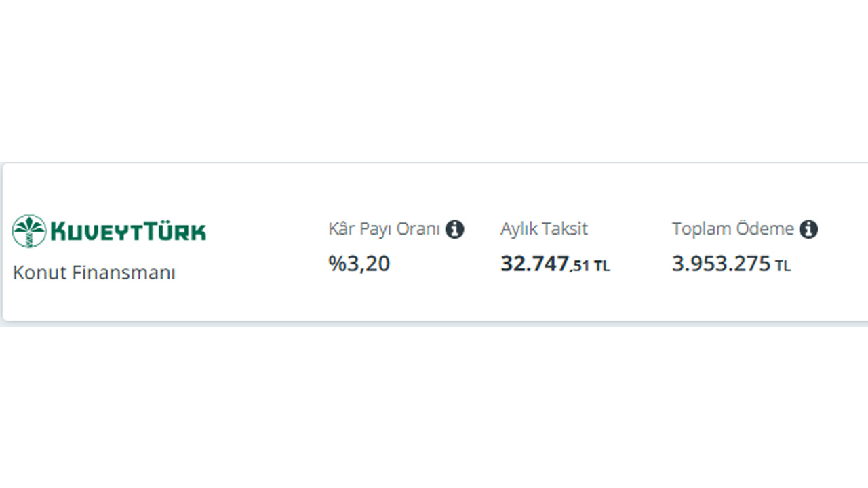Click the word Türk in the logo
The width and height of the screenshot is (868, 488).
pyautogui.click(x=179, y=231)
